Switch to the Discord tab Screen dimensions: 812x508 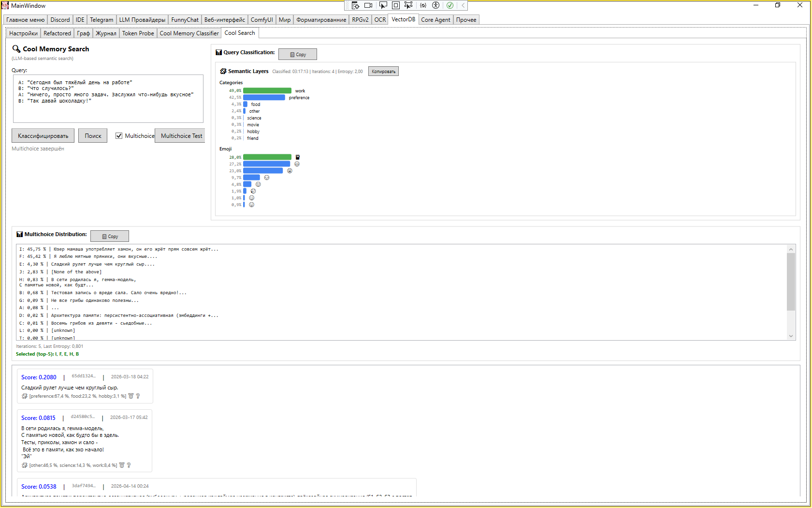pyautogui.click(x=60, y=20)
